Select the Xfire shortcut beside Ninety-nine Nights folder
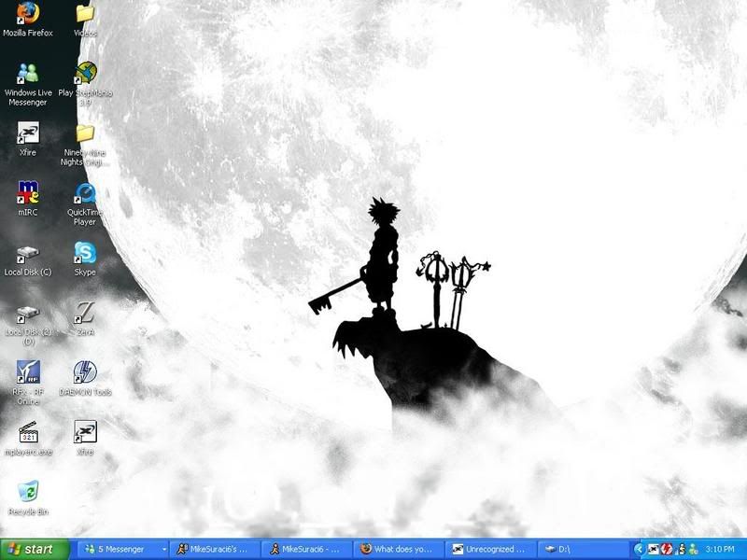This screenshot has height=560, width=747. pos(28,139)
